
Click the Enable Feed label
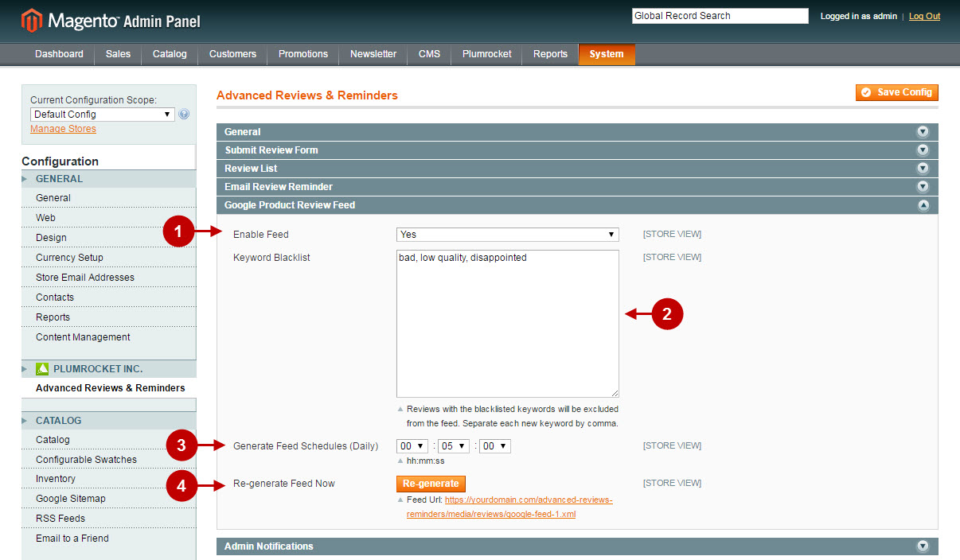click(261, 235)
